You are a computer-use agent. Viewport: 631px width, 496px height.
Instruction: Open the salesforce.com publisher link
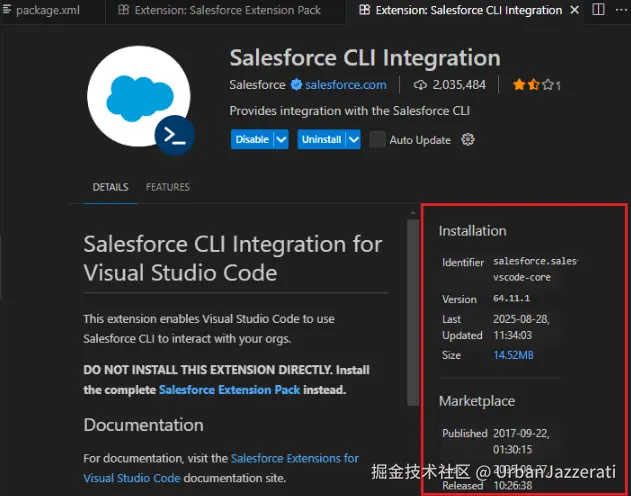345,85
